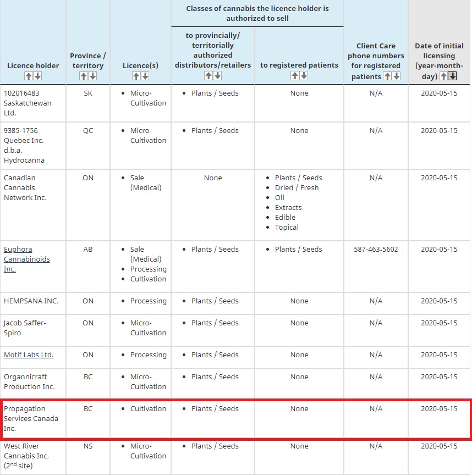Click the Euphora phone number 587-463-5602
The image size is (472, 476).
click(x=376, y=250)
